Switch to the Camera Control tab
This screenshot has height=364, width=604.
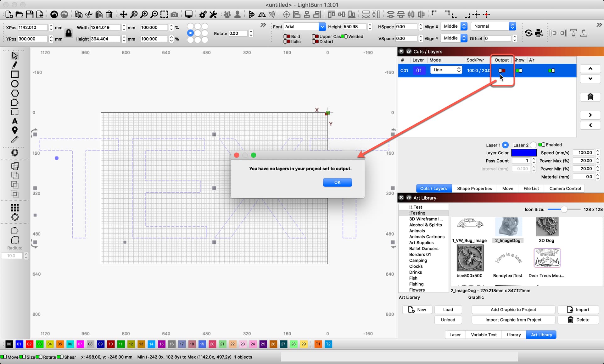565,188
